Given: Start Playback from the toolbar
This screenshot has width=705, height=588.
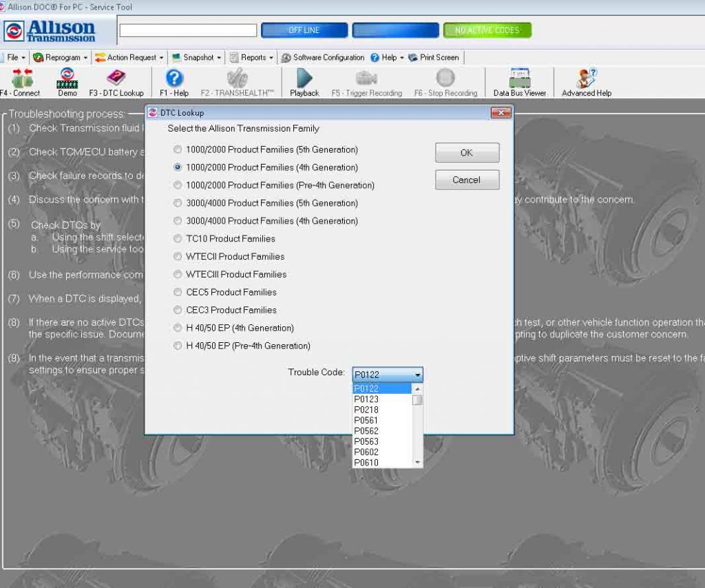Looking at the screenshot, I should click(304, 81).
